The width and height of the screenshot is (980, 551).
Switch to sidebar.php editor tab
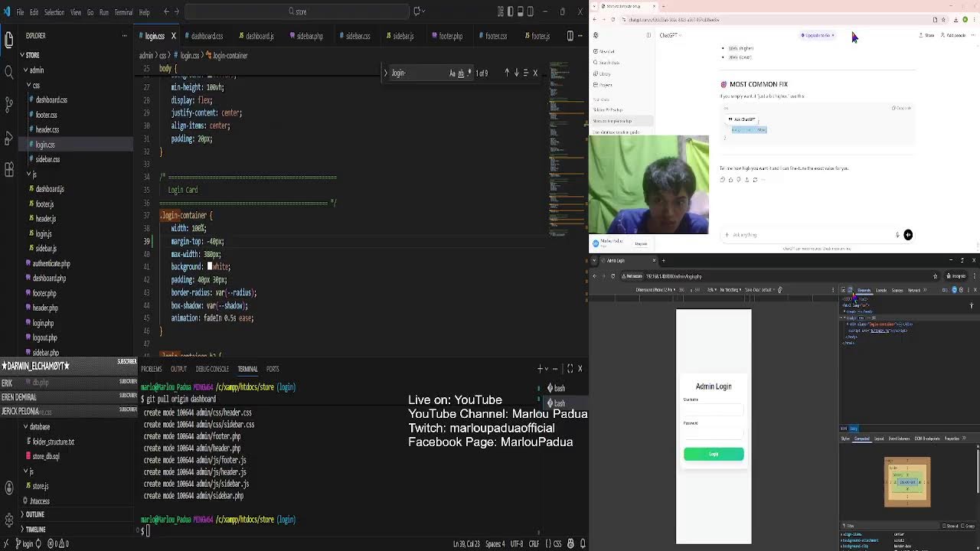click(x=306, y=36)
